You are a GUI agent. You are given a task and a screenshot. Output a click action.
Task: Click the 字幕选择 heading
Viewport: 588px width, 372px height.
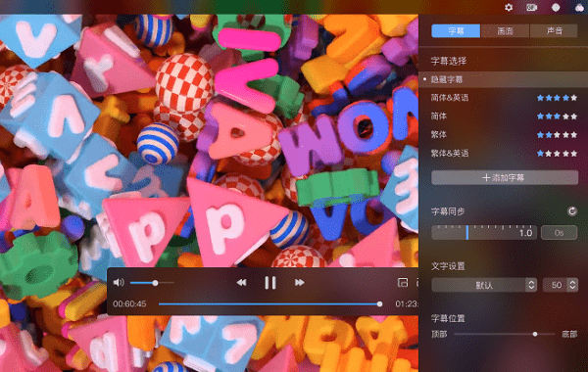click(x=449, y=61)
